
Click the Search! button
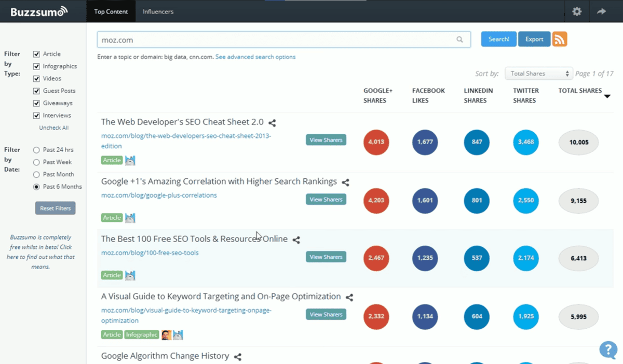pyautogui.click(x=499, y=39)
